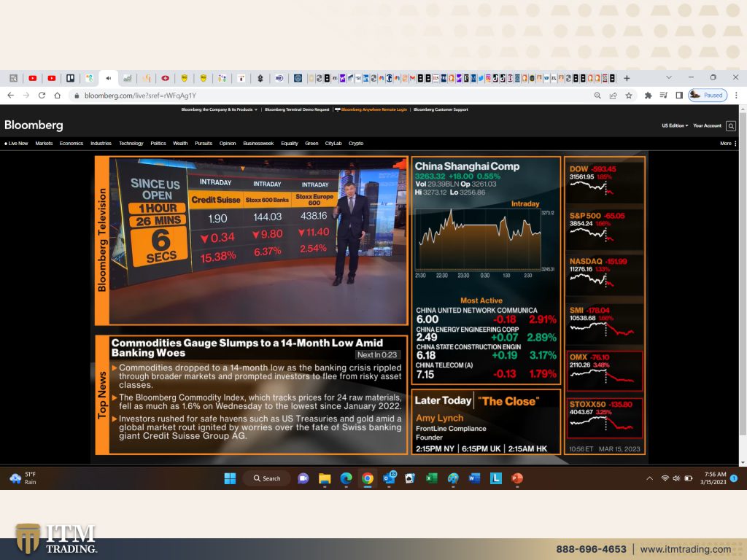Open the Businessweek section
747x560 pixels.
point(258,144)
